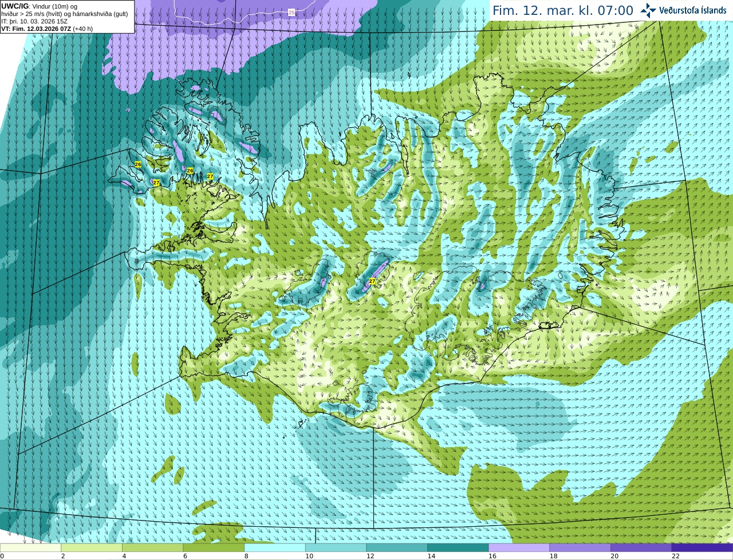Image resolution: width=733 pixels, height=560 pixels.
Task: Click the 0–2 m/s palest legend swatch
Action: pyautogui.click(x=30, y=548)
